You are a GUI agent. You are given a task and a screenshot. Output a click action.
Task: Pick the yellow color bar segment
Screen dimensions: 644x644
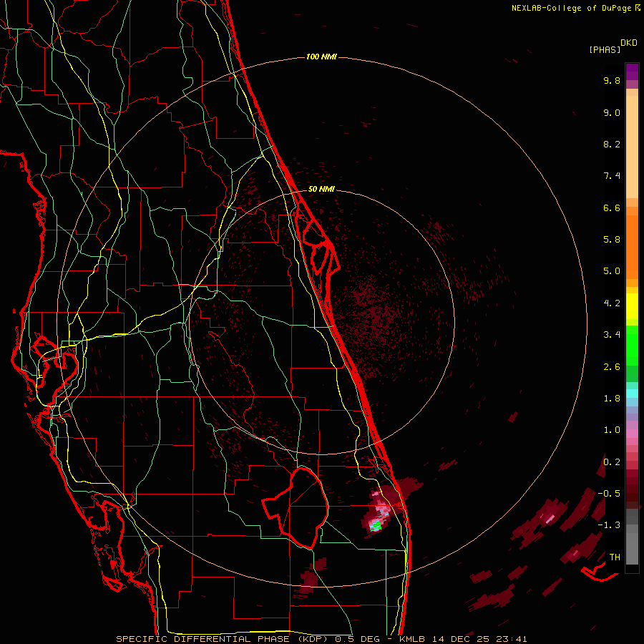click(632, 306)
